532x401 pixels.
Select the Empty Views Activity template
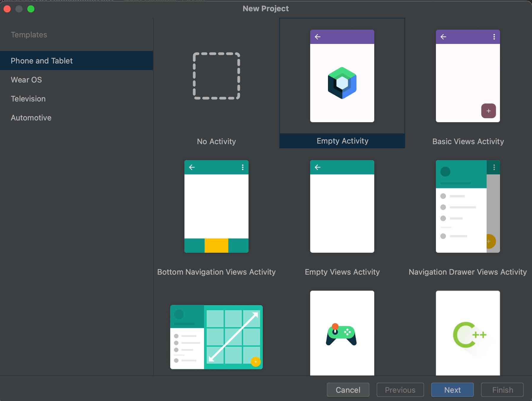pyautogui.click(x=342, y=206)
